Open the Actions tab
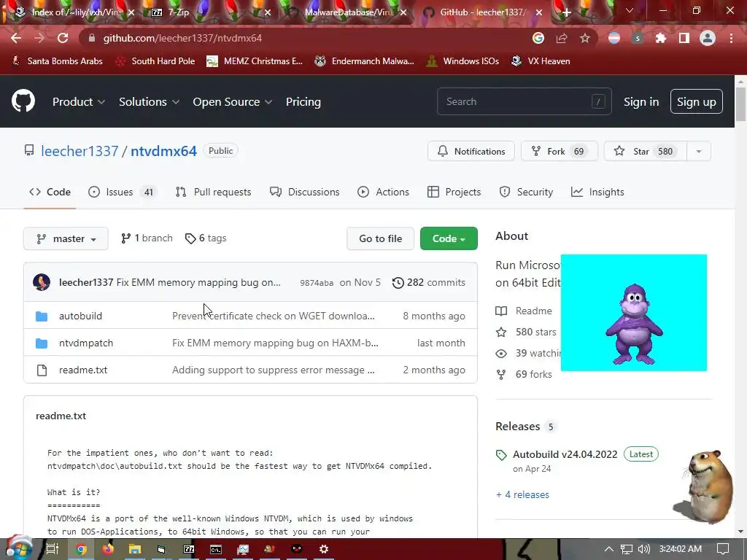The image size is (747, 560). tap(383, 192)
